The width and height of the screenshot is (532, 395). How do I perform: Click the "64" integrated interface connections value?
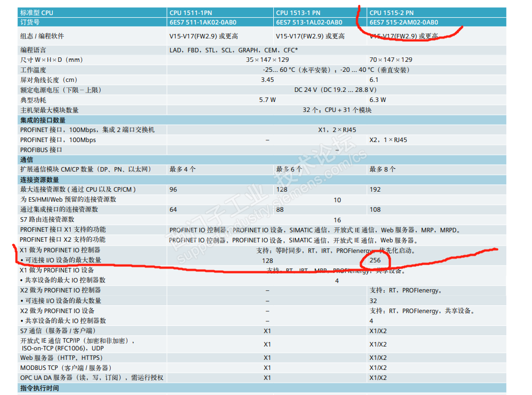pos(173,209)
